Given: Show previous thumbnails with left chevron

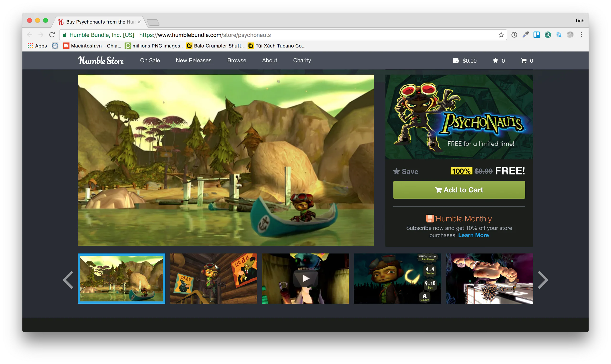Looking at the screenshot, I should pos(68,280).
